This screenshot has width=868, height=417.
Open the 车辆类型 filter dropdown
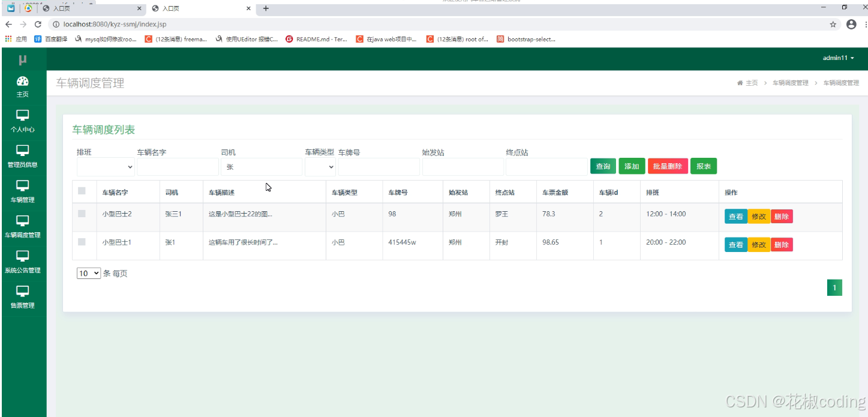tap(320, 167)
